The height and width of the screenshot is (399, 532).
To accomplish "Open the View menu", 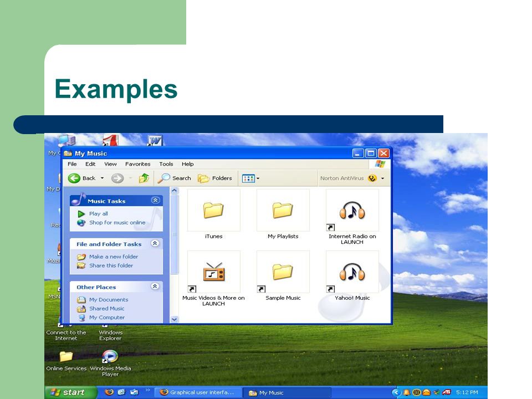I will [110, 164].
